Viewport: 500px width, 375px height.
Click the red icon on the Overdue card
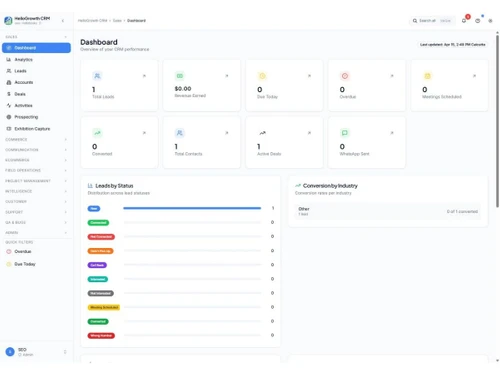pyautogui.click(x=345, y=76)
